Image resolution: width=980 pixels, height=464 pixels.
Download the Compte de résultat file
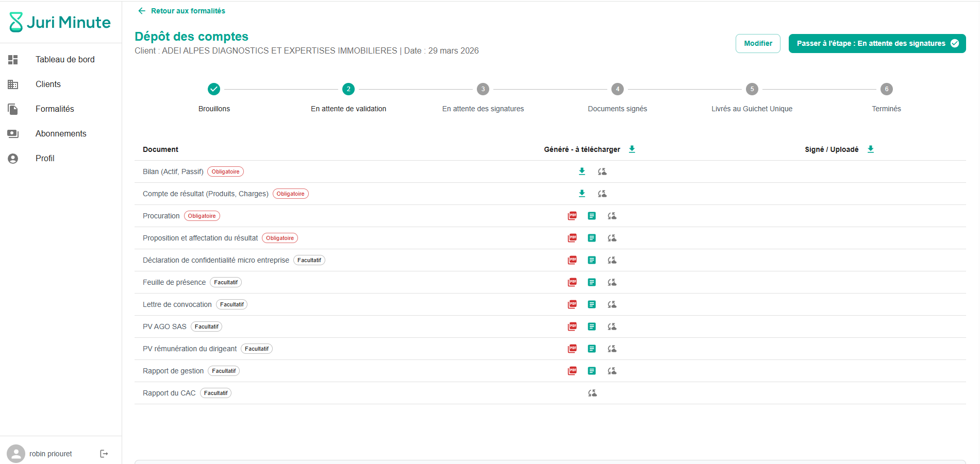point(582,194)
